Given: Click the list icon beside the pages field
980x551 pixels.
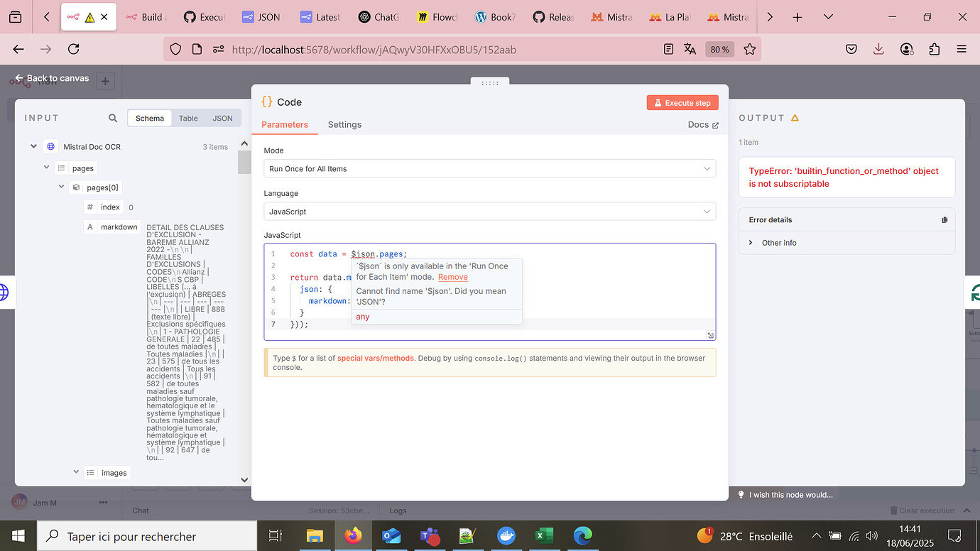Looking at the screenshot, I should click(x=62, y=168).
